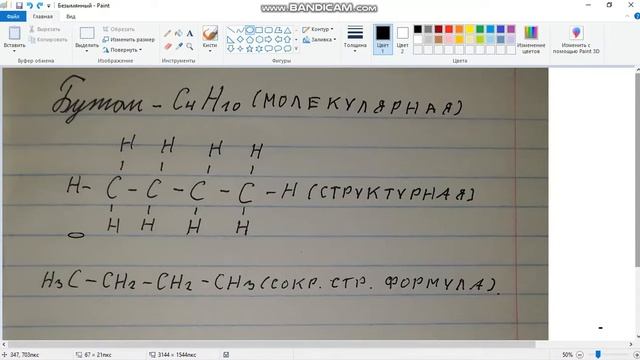The image size is (640, 360).
Task: Choose the four-point star shape
Action: [240, 49]
